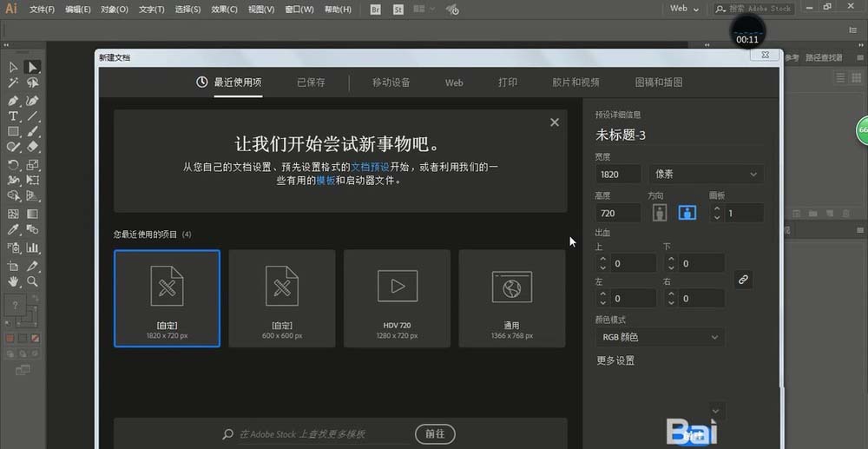
Task: Dismiss the welcome banner with X
Action: tap(554, 122)
